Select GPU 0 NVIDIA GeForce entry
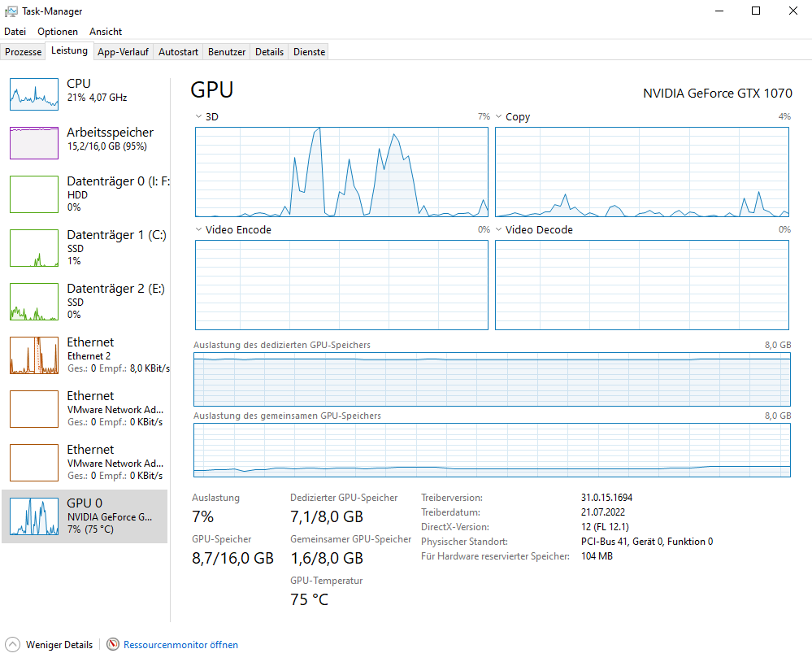The width and height of the screenshot is (812, 662). 85,516
